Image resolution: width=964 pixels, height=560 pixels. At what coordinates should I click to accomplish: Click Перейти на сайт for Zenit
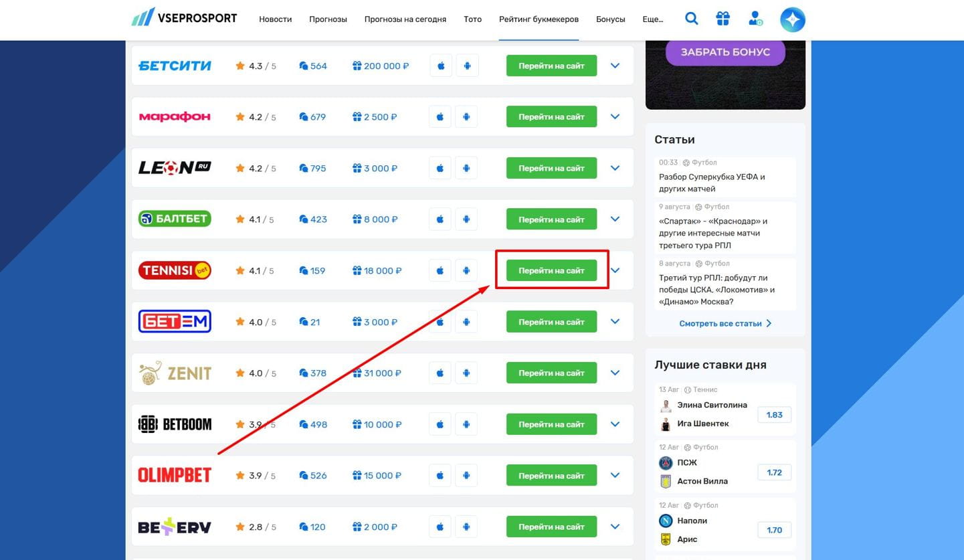tap(551, 373)
